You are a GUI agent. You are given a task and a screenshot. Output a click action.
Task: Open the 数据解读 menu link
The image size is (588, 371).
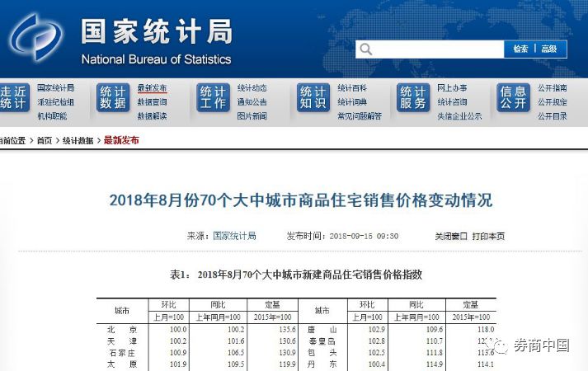coord(152,116)
